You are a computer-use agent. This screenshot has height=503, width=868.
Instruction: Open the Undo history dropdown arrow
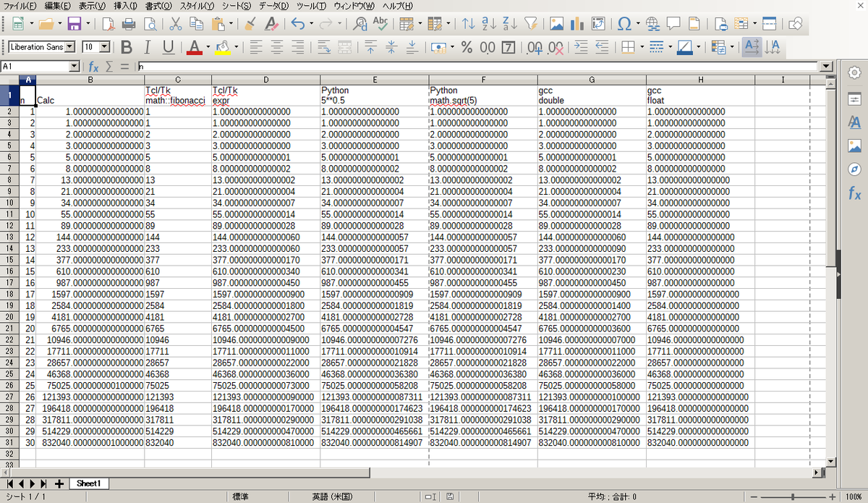[311, 24]
